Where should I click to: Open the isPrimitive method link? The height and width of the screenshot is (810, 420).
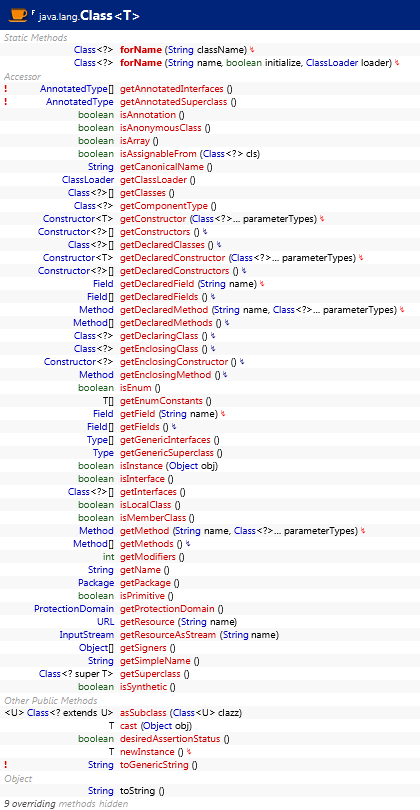coord(143,596)
